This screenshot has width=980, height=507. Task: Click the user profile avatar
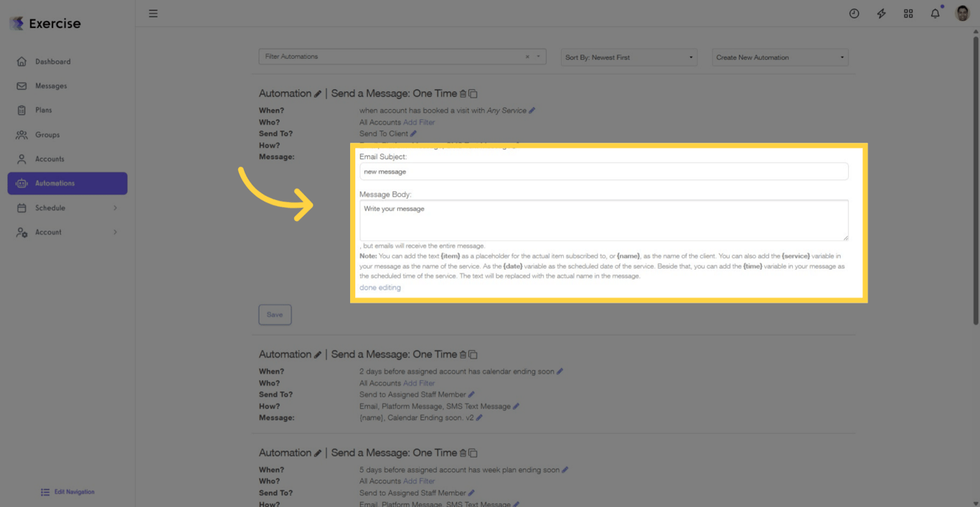click(962, 14)
